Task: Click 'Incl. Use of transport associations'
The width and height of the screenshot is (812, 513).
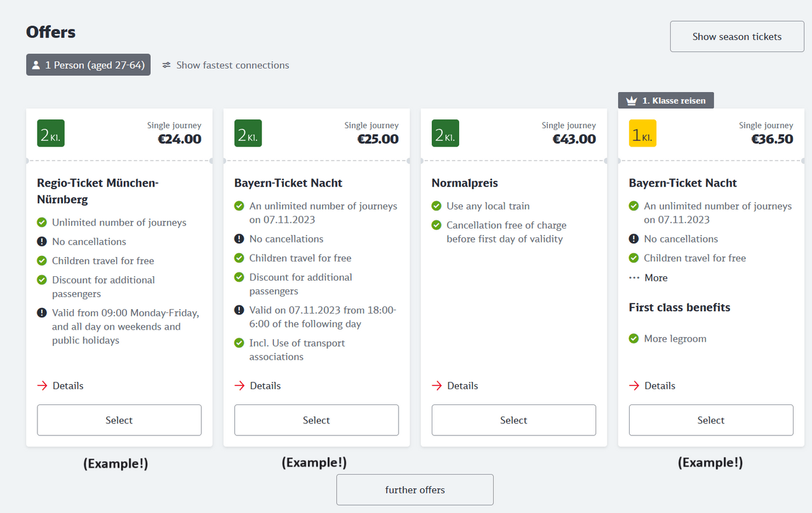Action: tap(297, 350)
